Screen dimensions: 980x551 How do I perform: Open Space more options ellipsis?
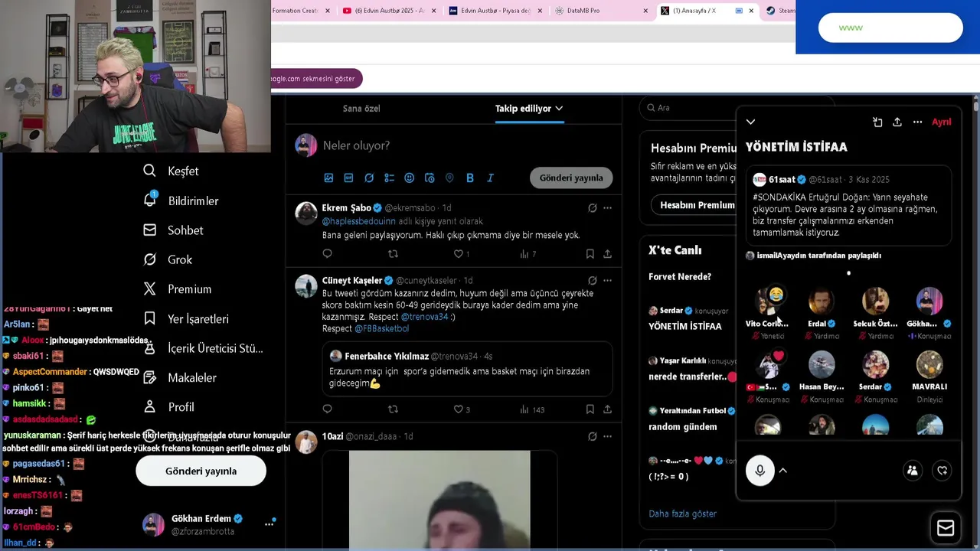click(x=917, y=122)
